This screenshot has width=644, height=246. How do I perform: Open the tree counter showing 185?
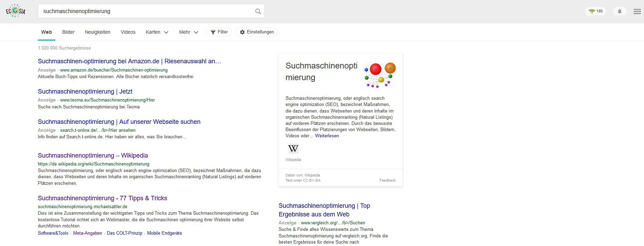[x=595, y=11]
